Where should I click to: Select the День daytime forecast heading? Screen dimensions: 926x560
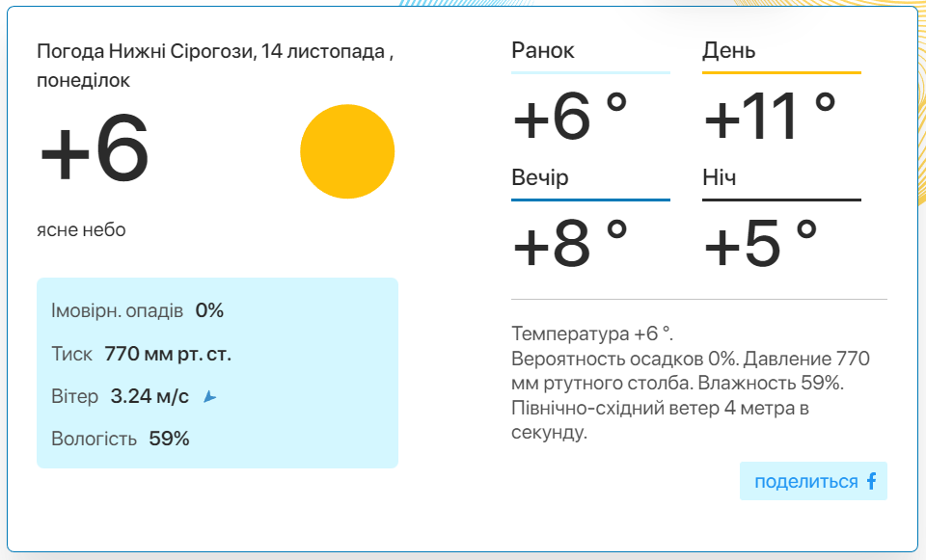point(729,51)
